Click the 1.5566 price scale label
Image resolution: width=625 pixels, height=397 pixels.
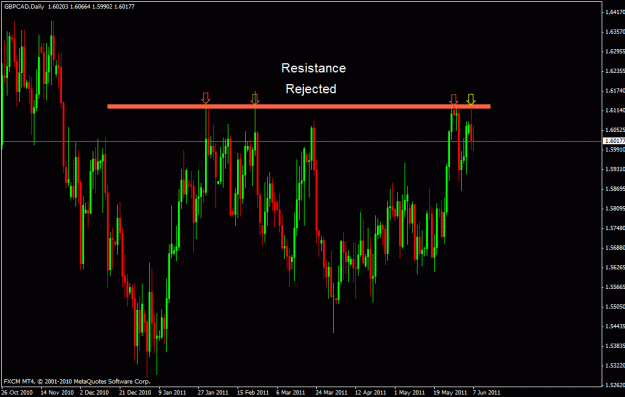615,287
